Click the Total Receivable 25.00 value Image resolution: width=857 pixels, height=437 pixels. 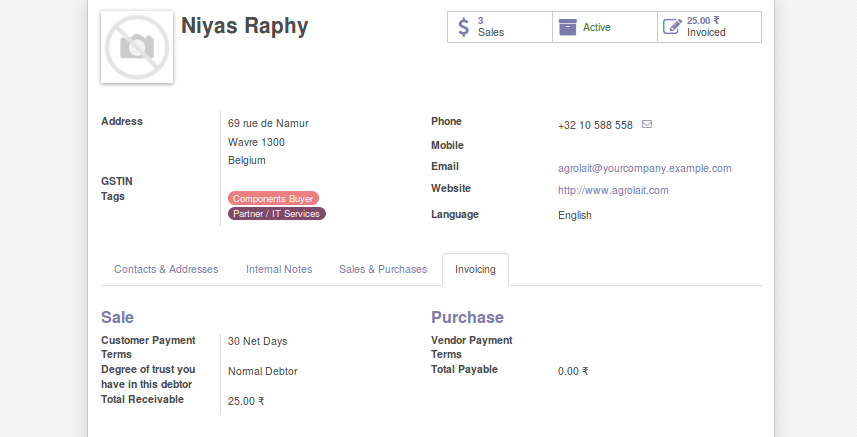click(246, 401)
